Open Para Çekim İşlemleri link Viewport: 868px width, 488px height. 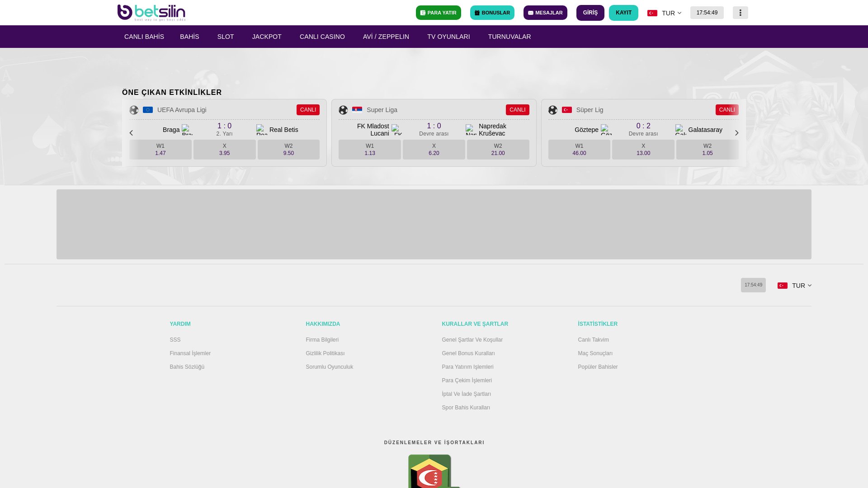pyautogui.click(x=467, y=380)
